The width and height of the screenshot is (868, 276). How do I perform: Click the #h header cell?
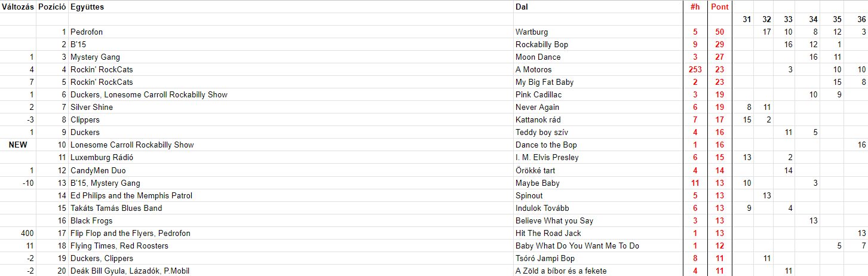pyautogui.click(x=695, y=7)
